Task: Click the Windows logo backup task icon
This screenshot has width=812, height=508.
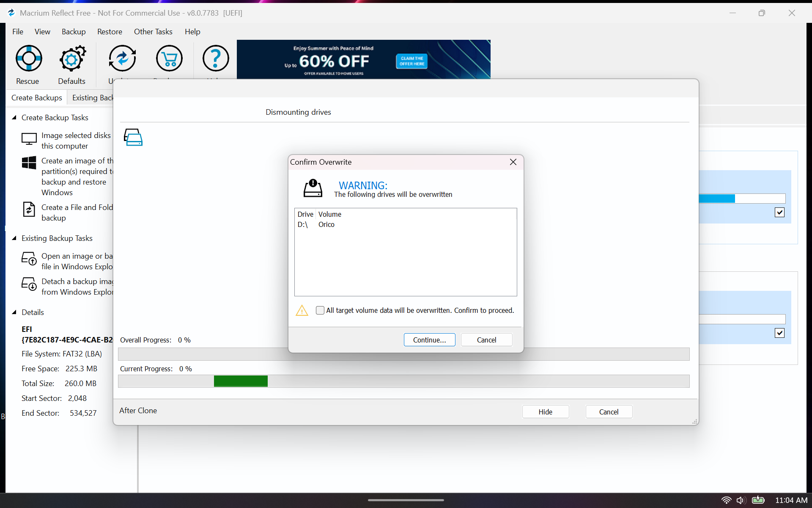Action: click(29, 163)
